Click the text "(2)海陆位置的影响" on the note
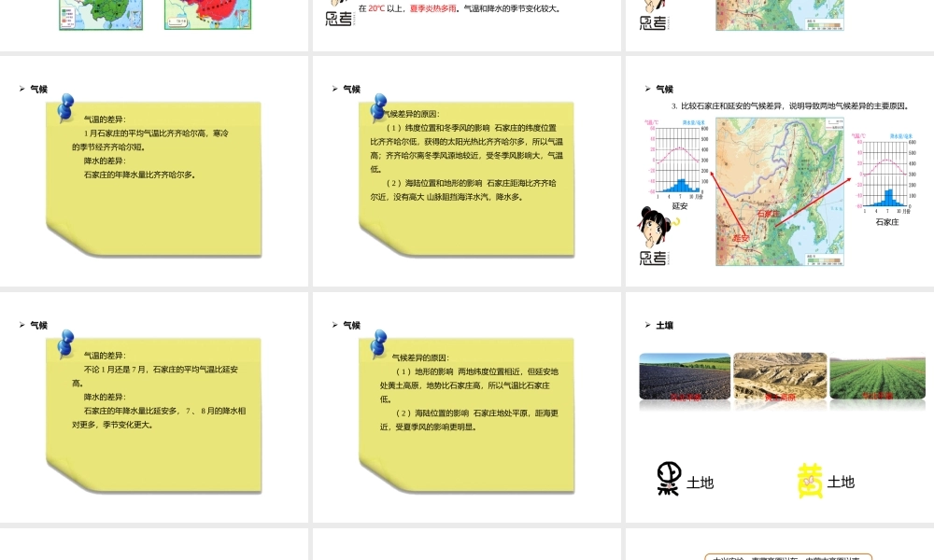 click(432, 413)
